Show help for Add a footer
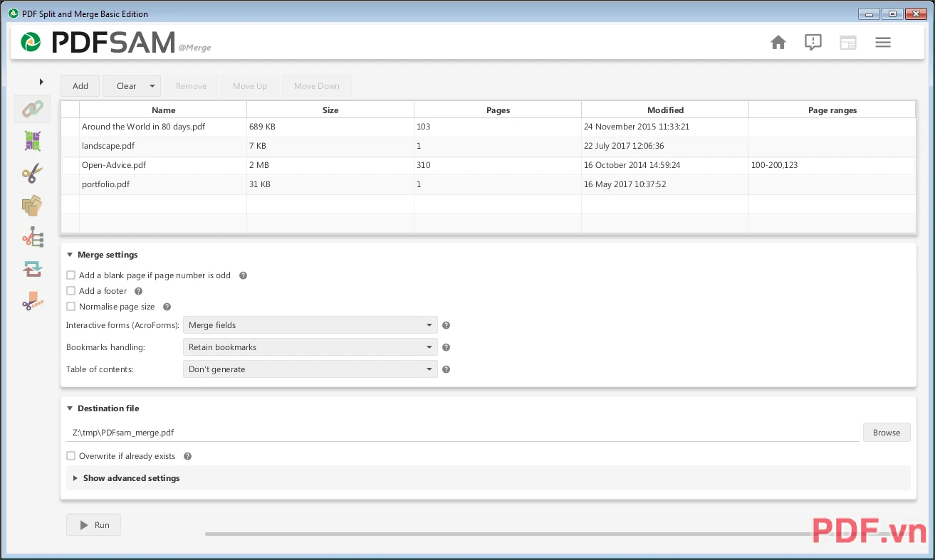935x560 pixels. [x=139, y=291]
